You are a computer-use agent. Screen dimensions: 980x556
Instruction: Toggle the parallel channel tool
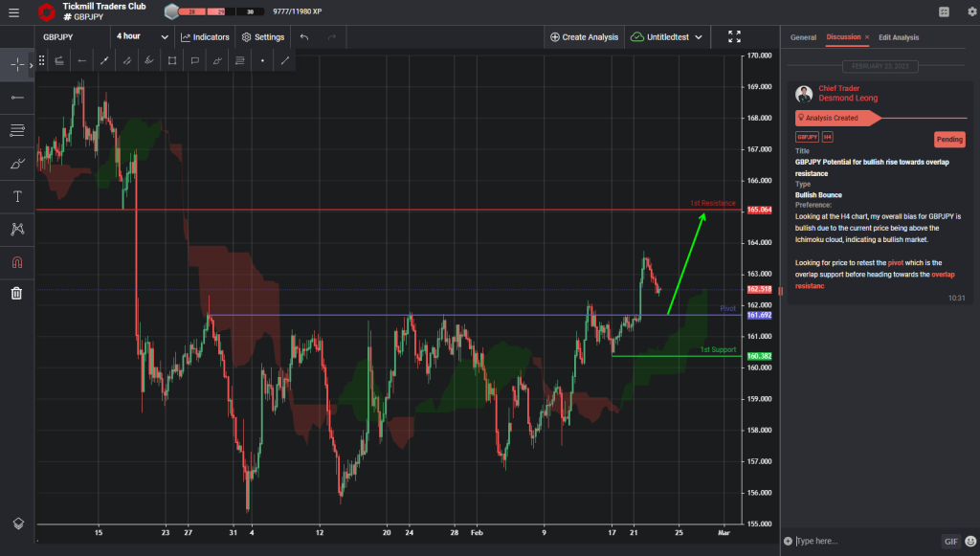127,60
